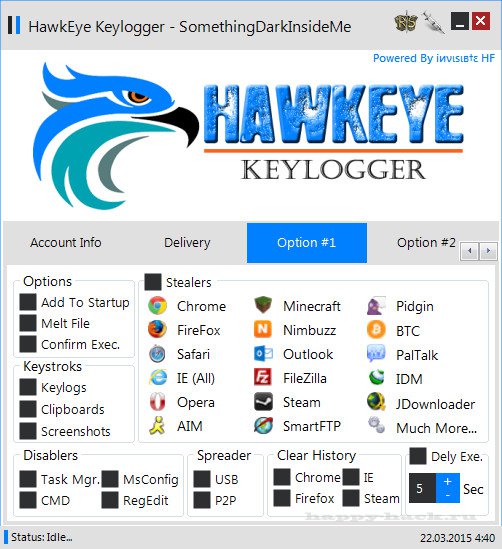This screenshot has height=549, width=502.
Task: Click the Minecraft grass block icon
Action: [x=263, y=305]
